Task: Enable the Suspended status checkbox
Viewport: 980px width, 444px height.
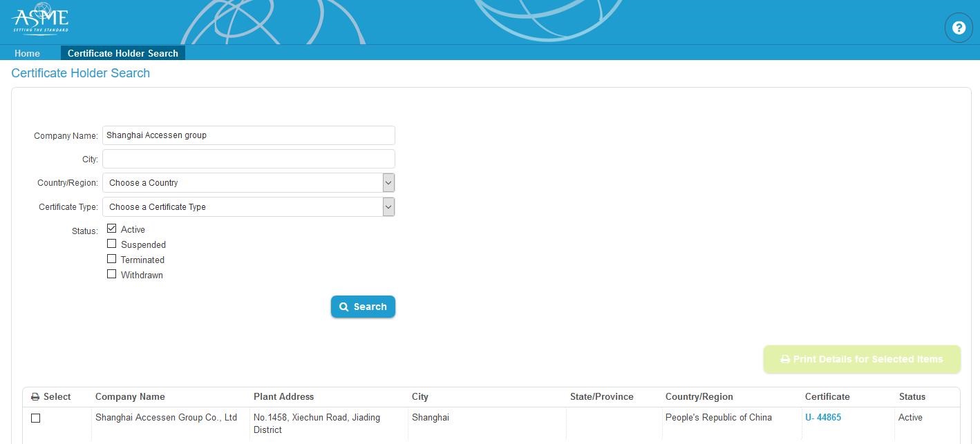Action: (x=112, y=244)
